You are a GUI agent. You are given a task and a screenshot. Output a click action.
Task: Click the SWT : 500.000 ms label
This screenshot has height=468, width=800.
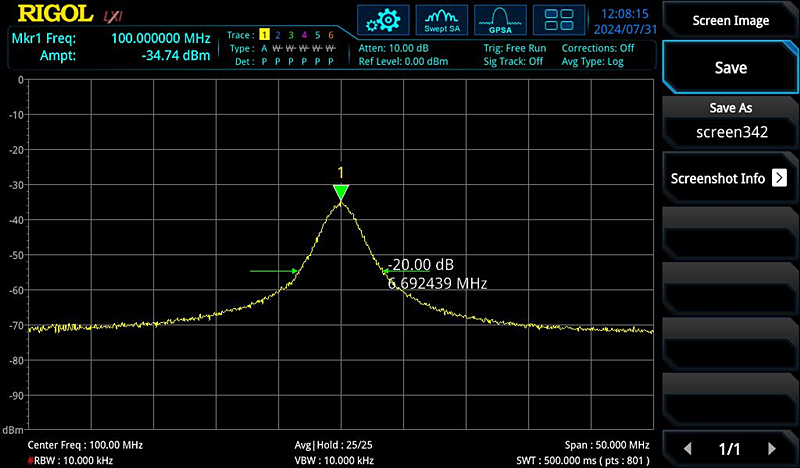point(583,460)
